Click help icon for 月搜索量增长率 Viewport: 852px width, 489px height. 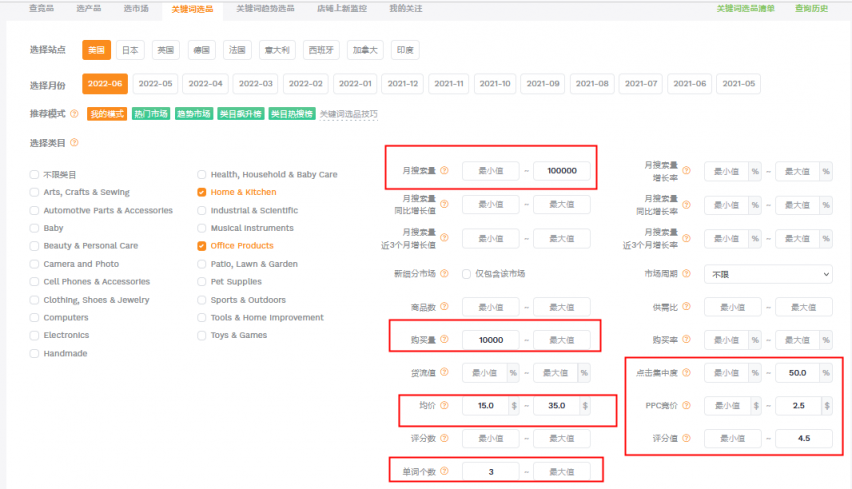686,171
